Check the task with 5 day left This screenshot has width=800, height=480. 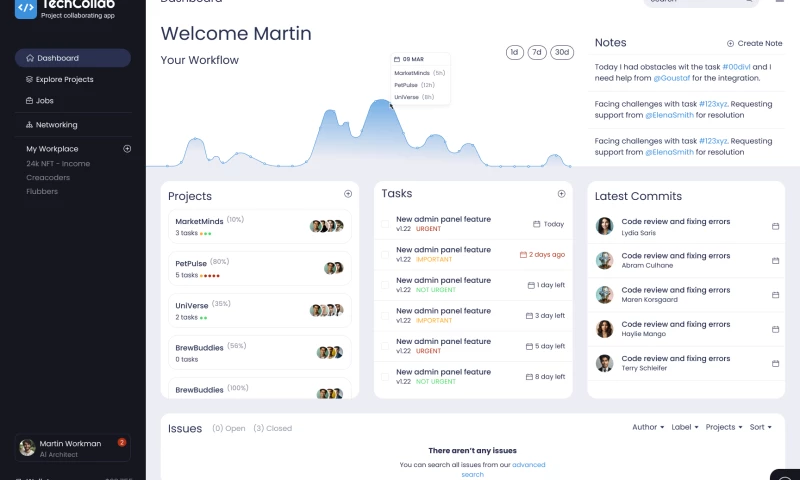coord(385,346)
